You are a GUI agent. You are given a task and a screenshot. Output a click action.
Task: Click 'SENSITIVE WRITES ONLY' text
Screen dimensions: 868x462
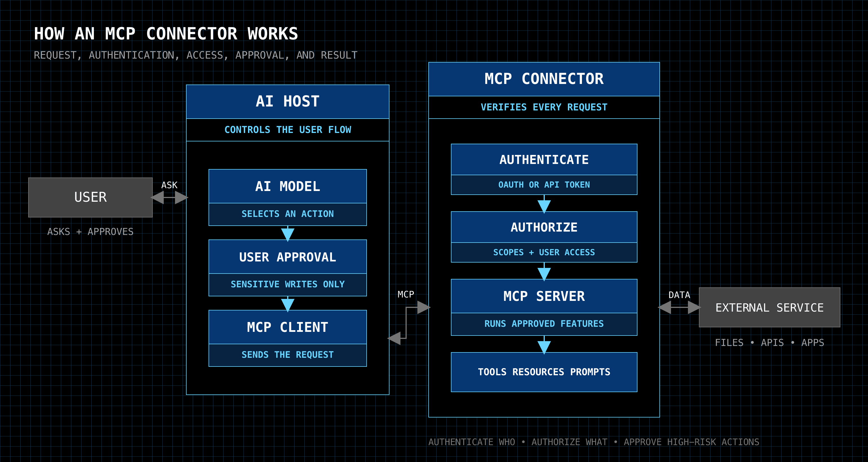click(288, 284)
